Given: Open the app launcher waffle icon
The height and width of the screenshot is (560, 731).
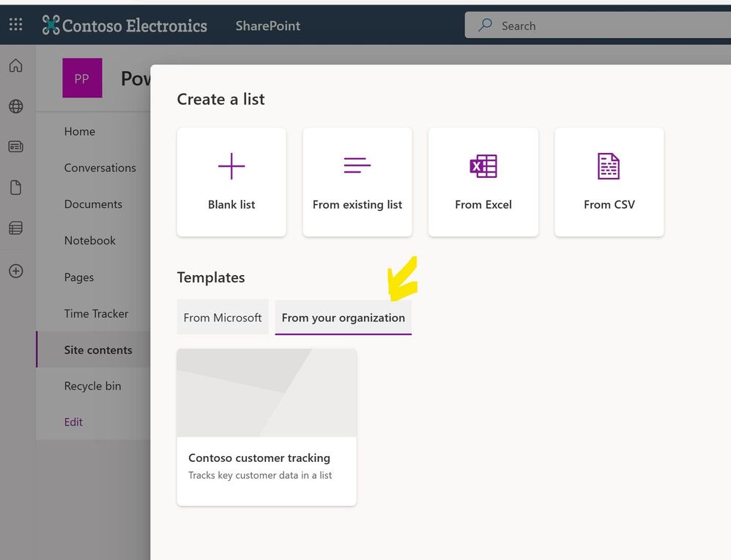Looking at the screenshot, I should (16, 24).
